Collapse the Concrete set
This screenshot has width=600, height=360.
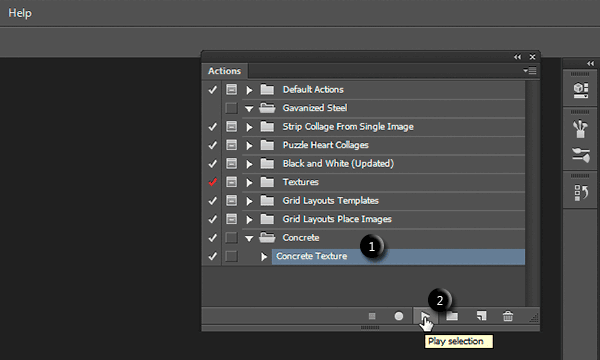click(249, 238)
